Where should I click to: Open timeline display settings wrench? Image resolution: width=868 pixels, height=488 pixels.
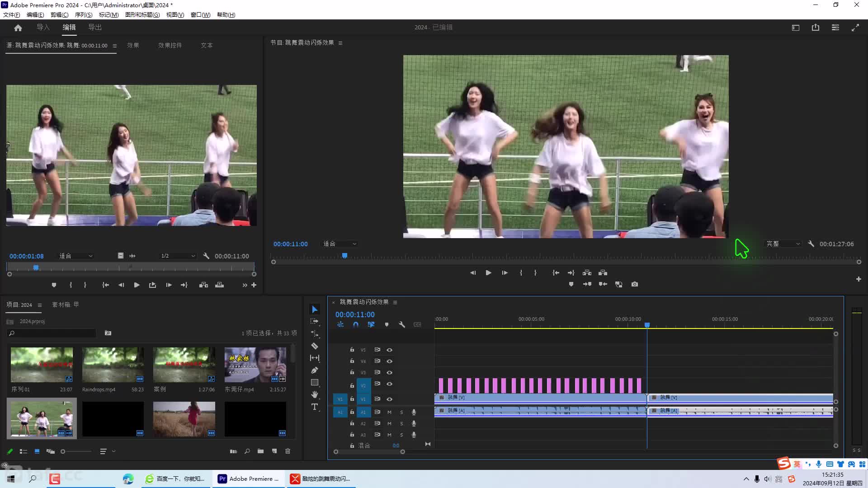click(x=402, y=324)
